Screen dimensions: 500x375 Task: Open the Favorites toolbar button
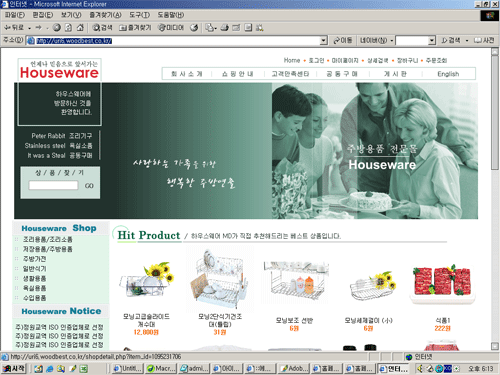pos(135,28)
